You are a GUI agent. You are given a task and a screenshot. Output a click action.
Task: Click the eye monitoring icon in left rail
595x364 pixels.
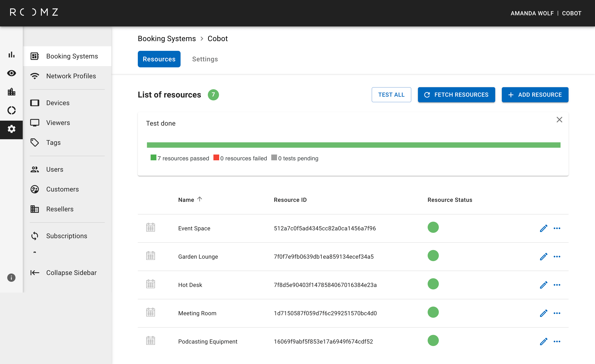[x=11, y=73]
